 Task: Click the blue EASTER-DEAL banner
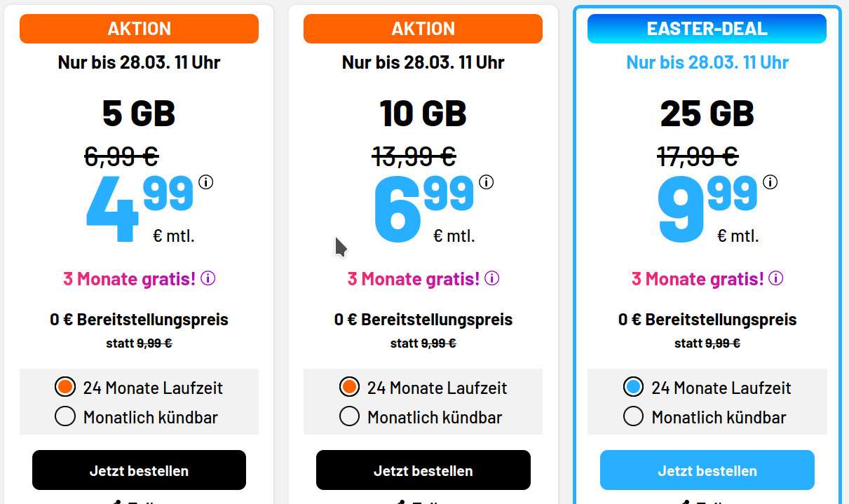pos(706,28)
